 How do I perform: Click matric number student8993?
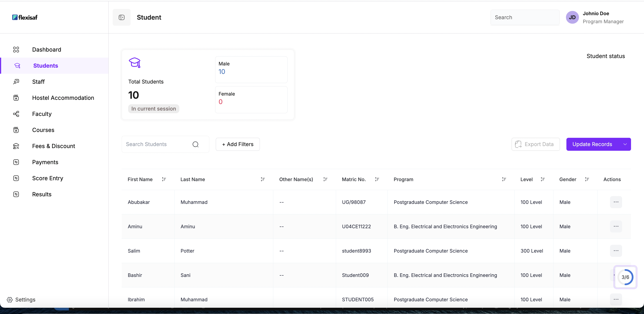356,251
